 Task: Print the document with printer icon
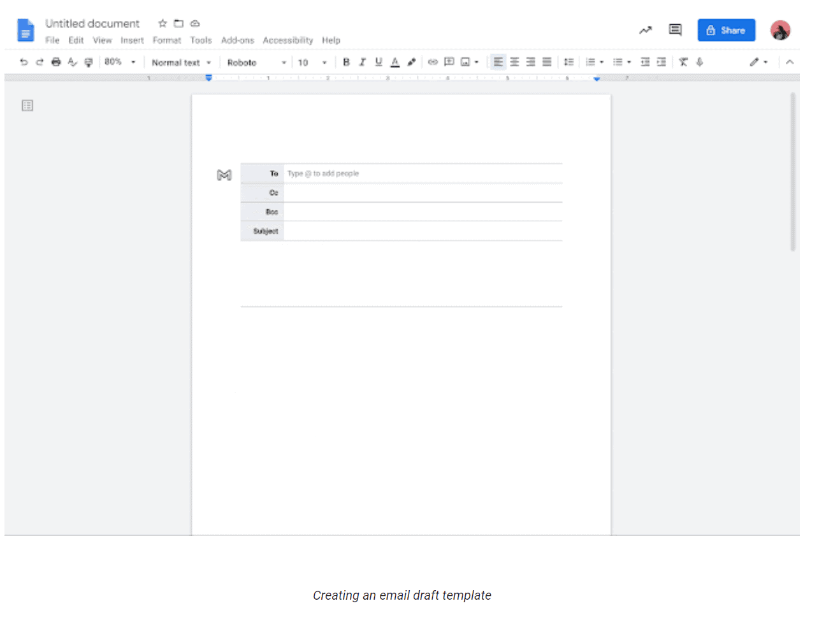click(x=56, y=62)
